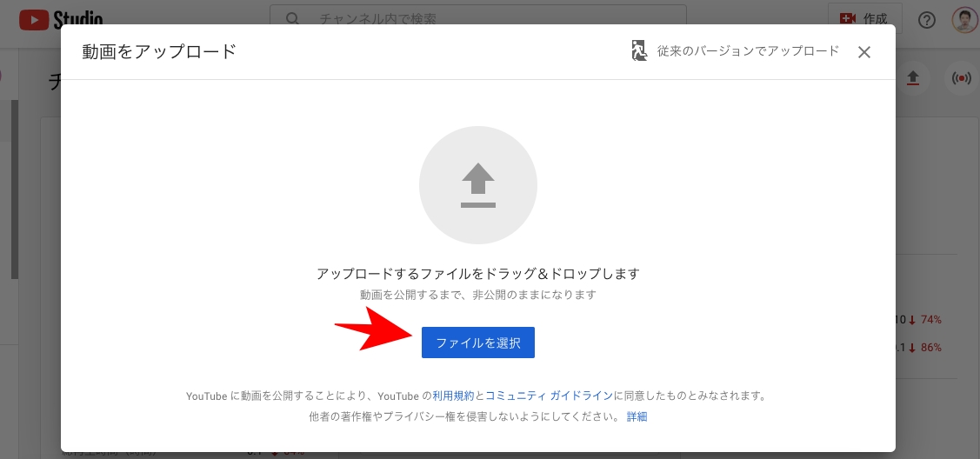Open 従来のバージョンでアップロード link
Image resolution: width=980 pixels, height=459 pixels.
click(748, 51)
